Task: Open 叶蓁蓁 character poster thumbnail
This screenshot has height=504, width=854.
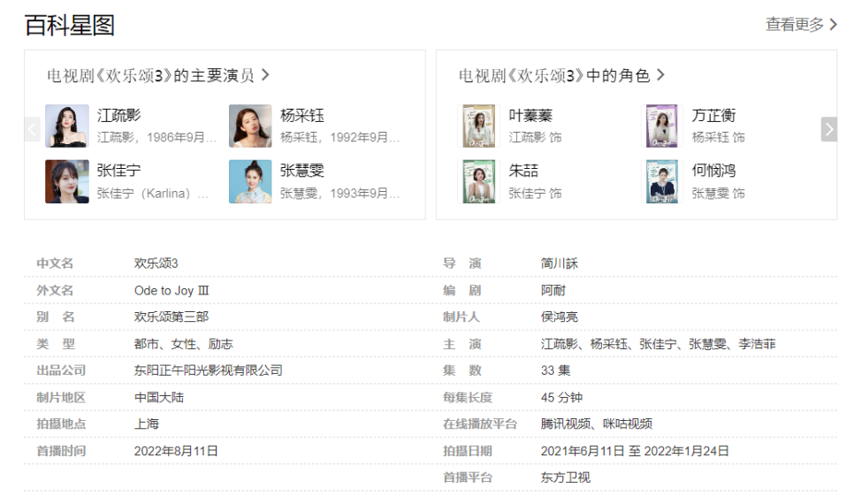Action: tap(479, 126)
